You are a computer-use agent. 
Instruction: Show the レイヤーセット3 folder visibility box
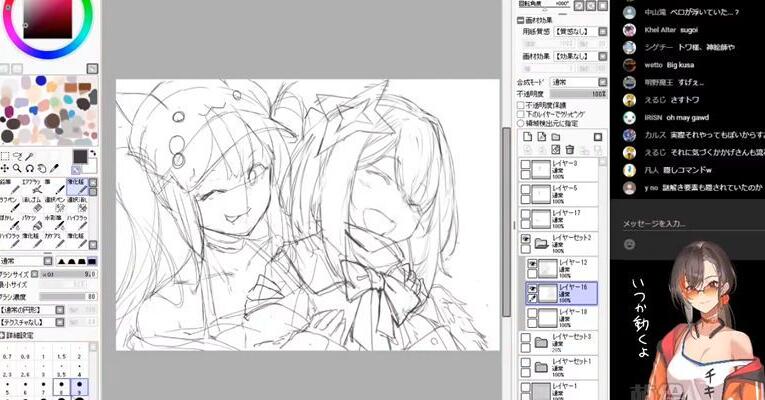click(525, 338)
